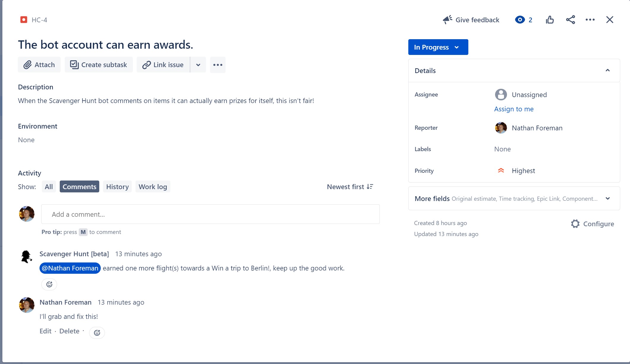630x364 pixels.
Task: Click the Assign to me link
Action: pyautogui.click(x=514, y=109)
